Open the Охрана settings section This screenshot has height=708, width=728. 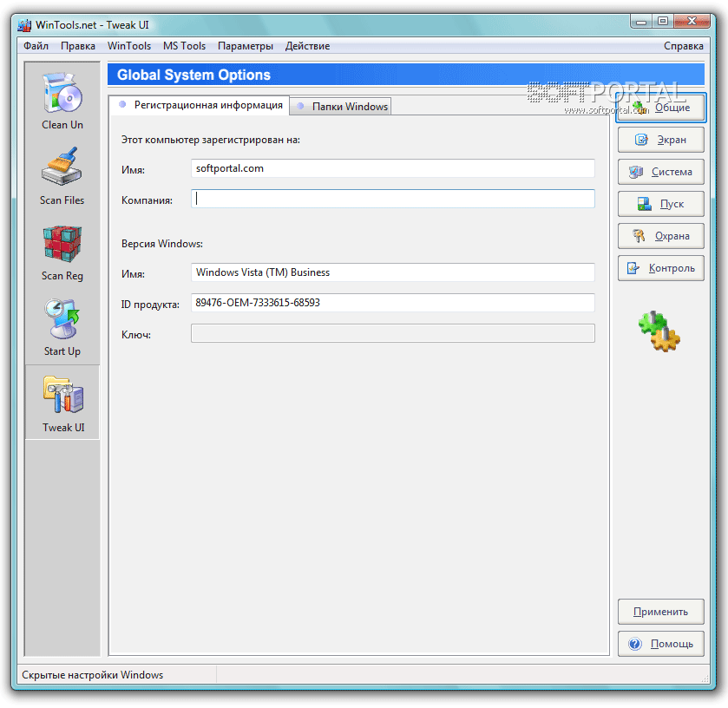point(660,236)
